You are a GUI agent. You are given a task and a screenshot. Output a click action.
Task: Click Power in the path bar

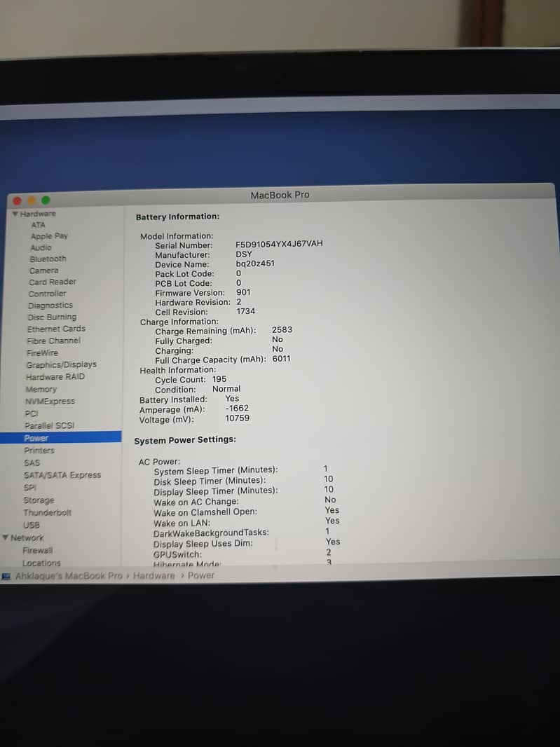tap(201, 575)
